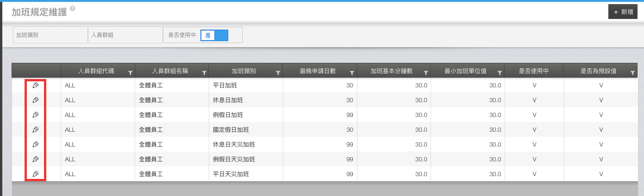The height and width of the screenshot is (196, 644).
Task: Sort by 加班基本分鐘數 column header
Action: click(x=391, y=72)
